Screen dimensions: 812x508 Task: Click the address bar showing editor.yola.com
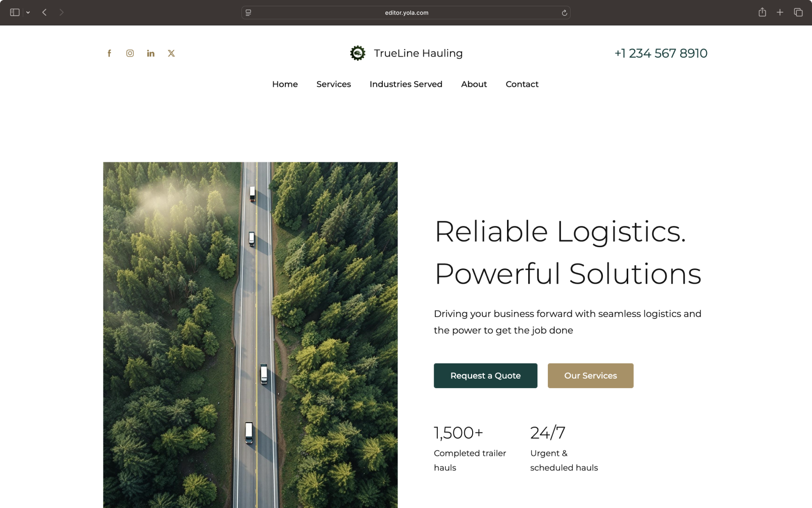tap(406, 13)
